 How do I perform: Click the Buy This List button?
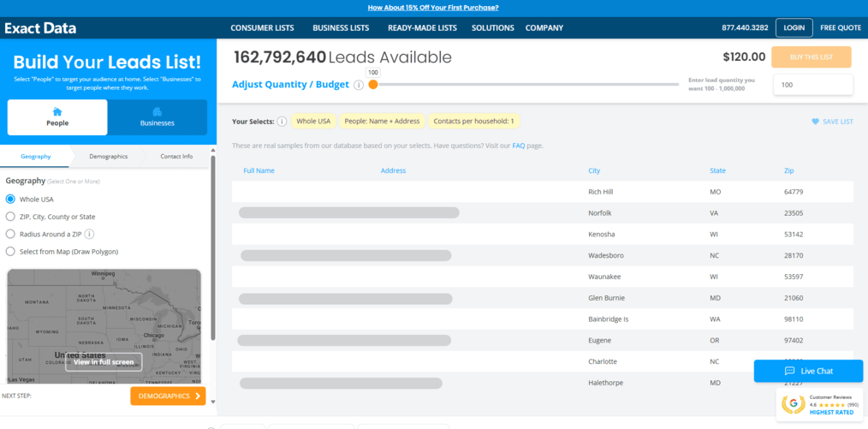click(811, 57)
